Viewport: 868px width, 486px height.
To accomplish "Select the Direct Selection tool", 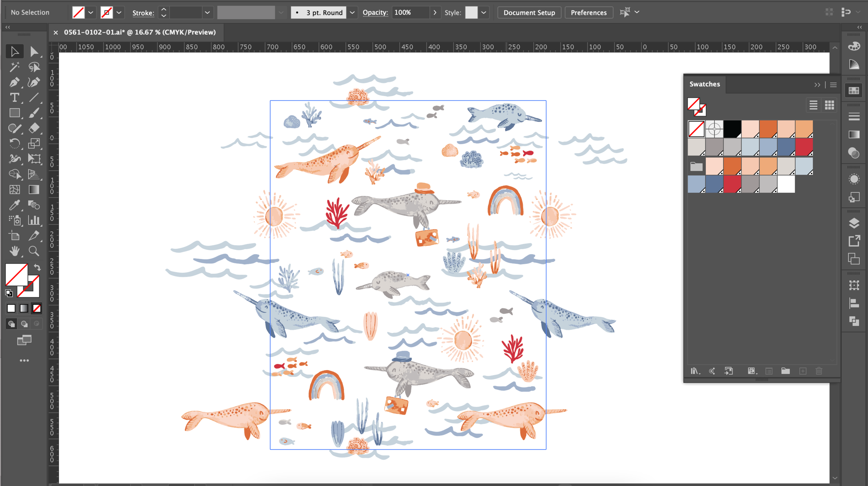I will coord(34,51).
